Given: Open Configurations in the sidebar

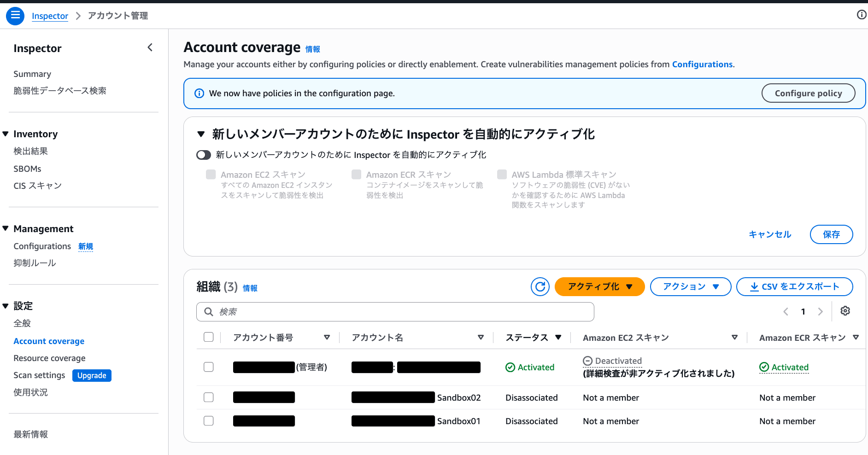Looking at the screenshot, I should 42,246.
